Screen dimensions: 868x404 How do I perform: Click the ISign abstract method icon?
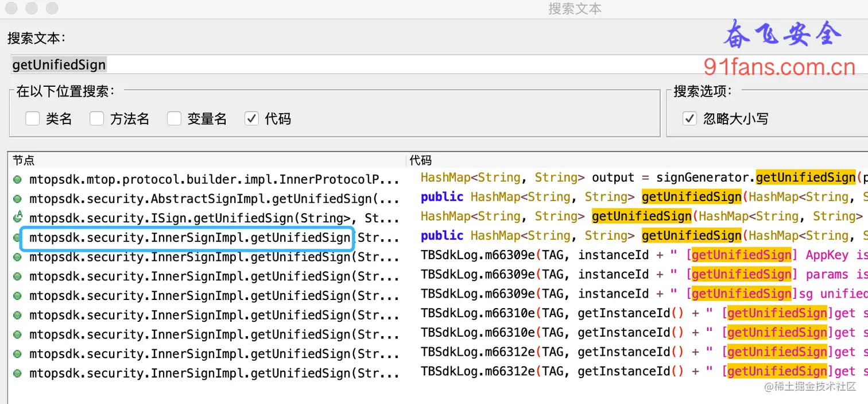pos(18,218)
